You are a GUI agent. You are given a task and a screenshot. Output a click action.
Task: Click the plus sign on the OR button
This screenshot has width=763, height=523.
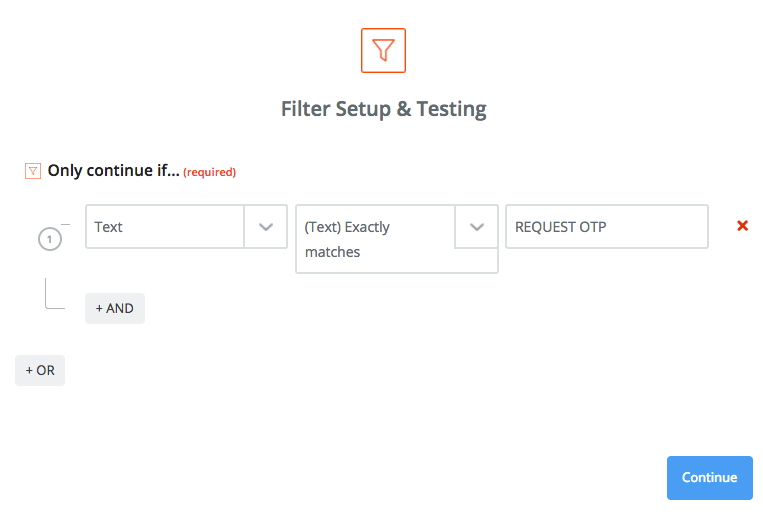(29, 370)
